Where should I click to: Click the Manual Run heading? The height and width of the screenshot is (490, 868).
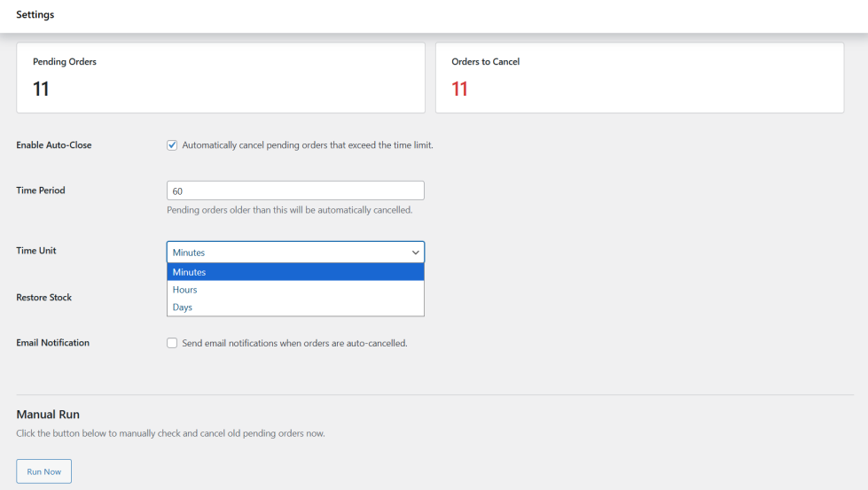49,415
